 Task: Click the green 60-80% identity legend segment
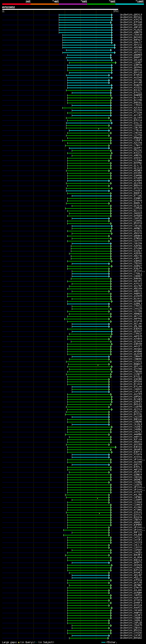coord(101,4)
